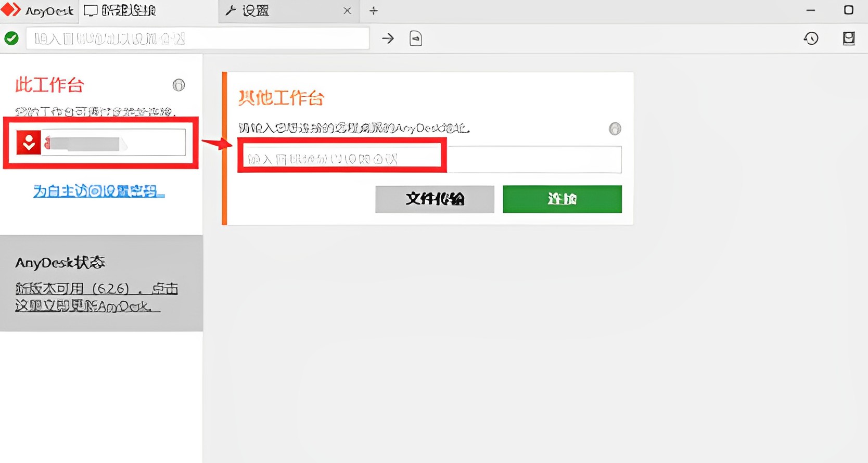Click the new version available update link
This screenshot has width=868, height=463.
point(97,297)
